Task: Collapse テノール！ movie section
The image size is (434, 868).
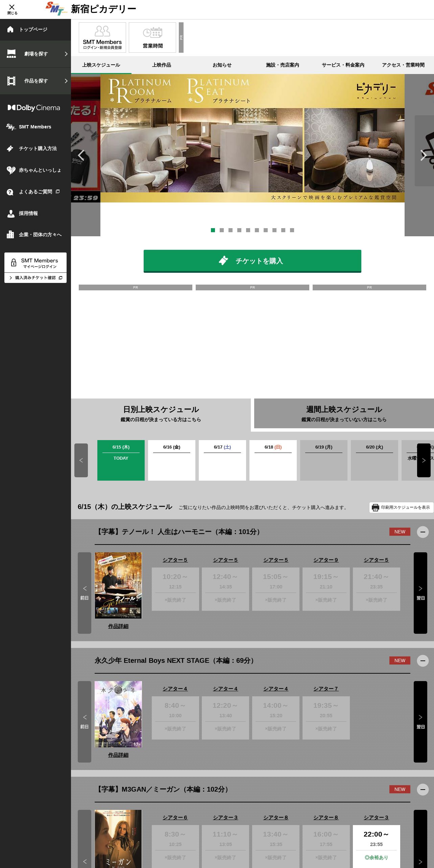Action: 423,532
